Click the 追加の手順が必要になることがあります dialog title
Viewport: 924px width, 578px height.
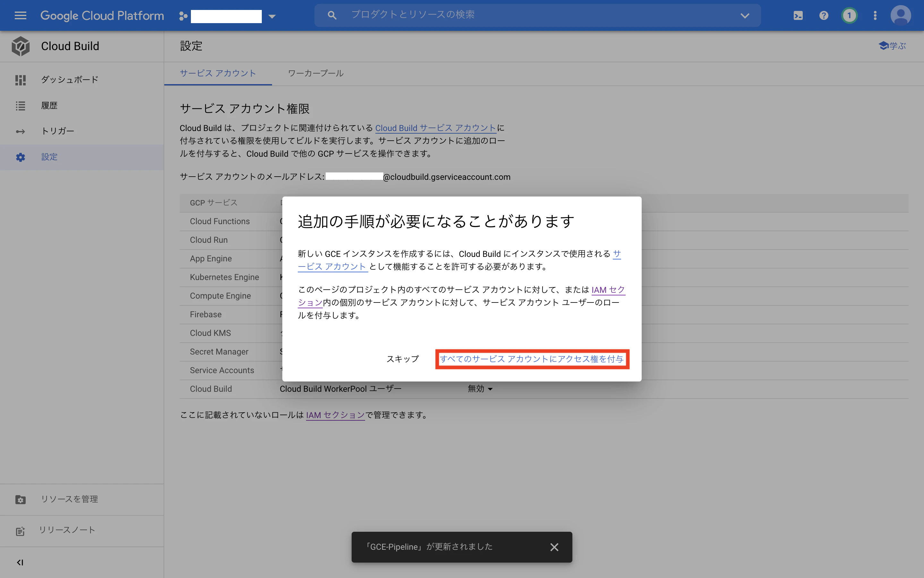pos(436,221)
